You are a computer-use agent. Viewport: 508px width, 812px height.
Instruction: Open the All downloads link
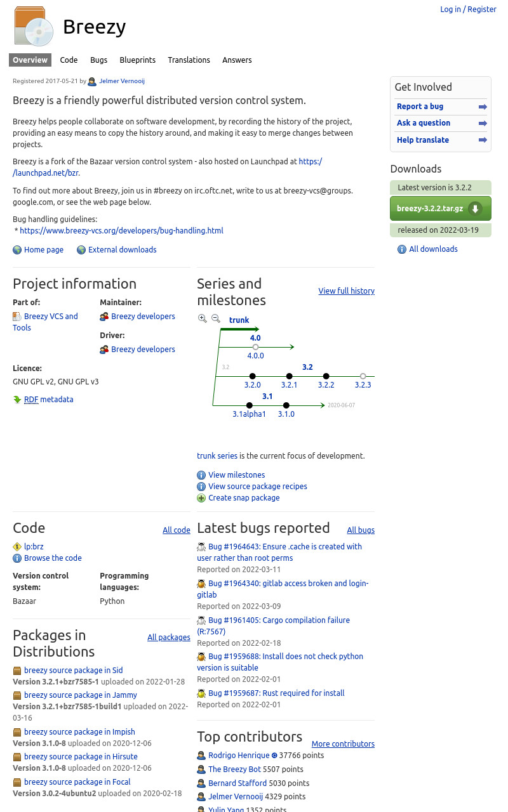(x=433, y=249)
